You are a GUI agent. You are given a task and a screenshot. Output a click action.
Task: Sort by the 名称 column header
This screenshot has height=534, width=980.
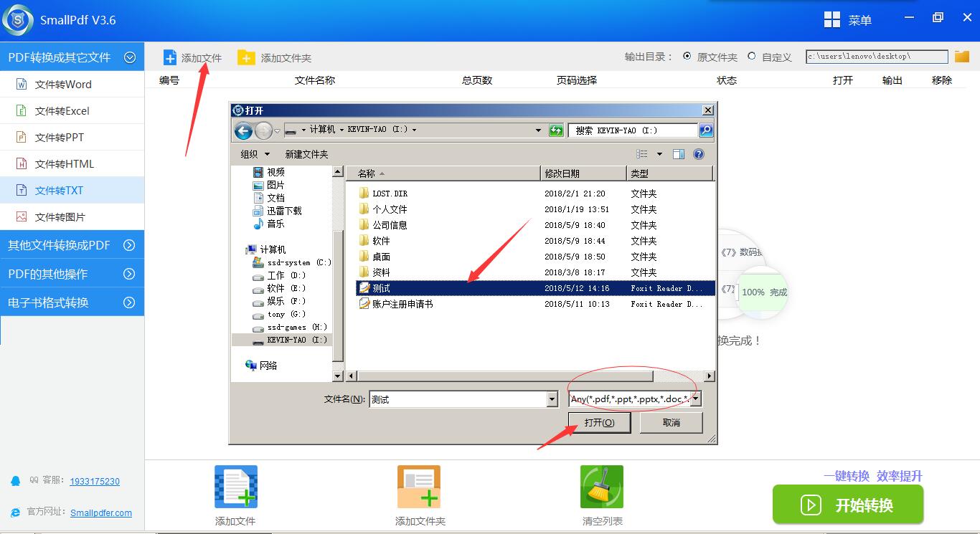(x=443, y=173)
